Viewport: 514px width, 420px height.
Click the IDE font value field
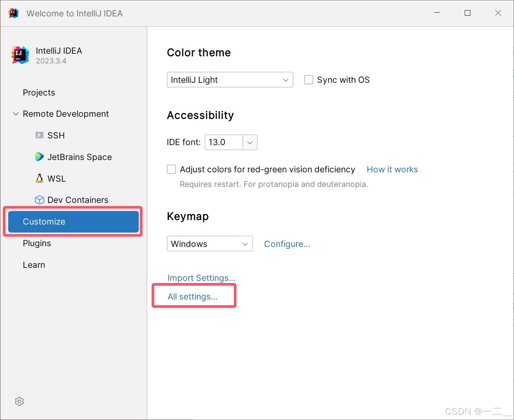224,142
